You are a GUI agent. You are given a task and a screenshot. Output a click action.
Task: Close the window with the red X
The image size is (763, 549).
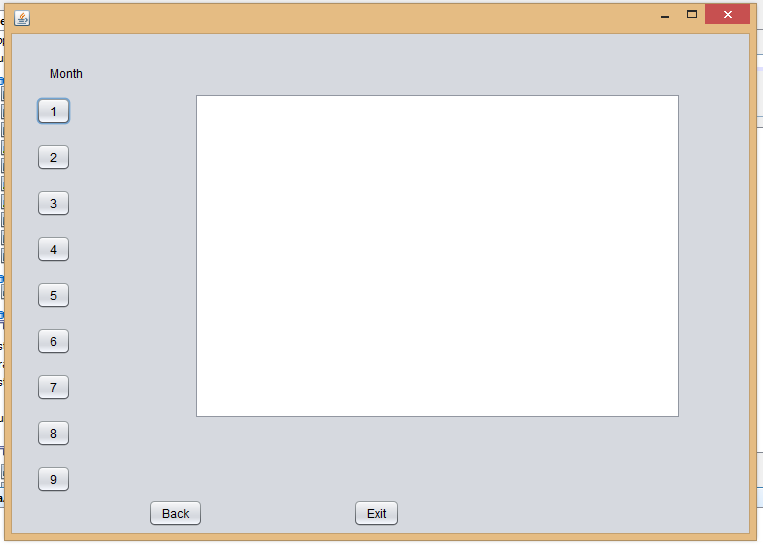(727, 15)
